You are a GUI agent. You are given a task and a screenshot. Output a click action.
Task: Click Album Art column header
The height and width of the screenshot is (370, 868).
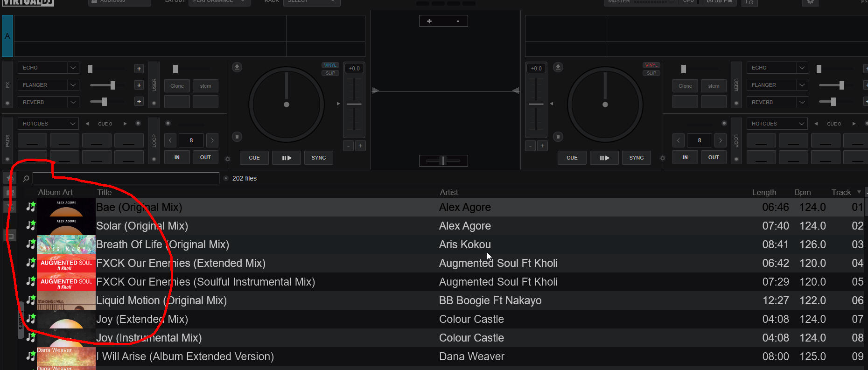point(56,192)
